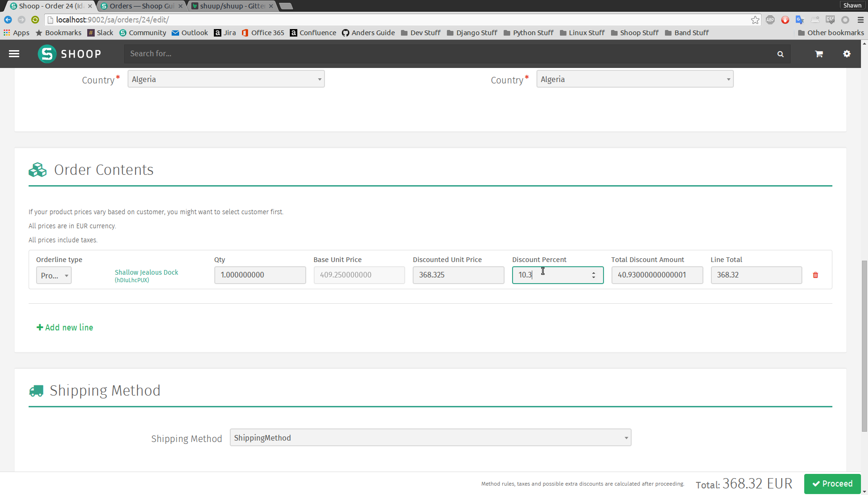
Task: Close the Shoop - Order 24 tab
Action: coord(90,6)
